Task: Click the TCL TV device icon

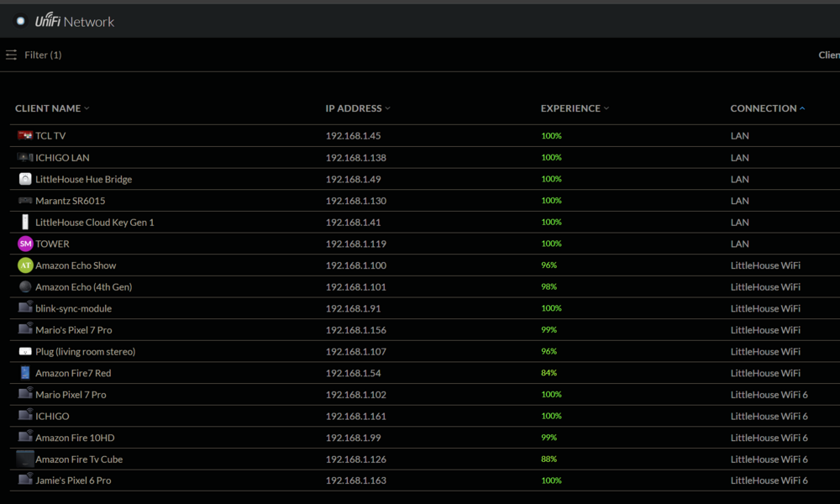Action: [x=25, y=135]
